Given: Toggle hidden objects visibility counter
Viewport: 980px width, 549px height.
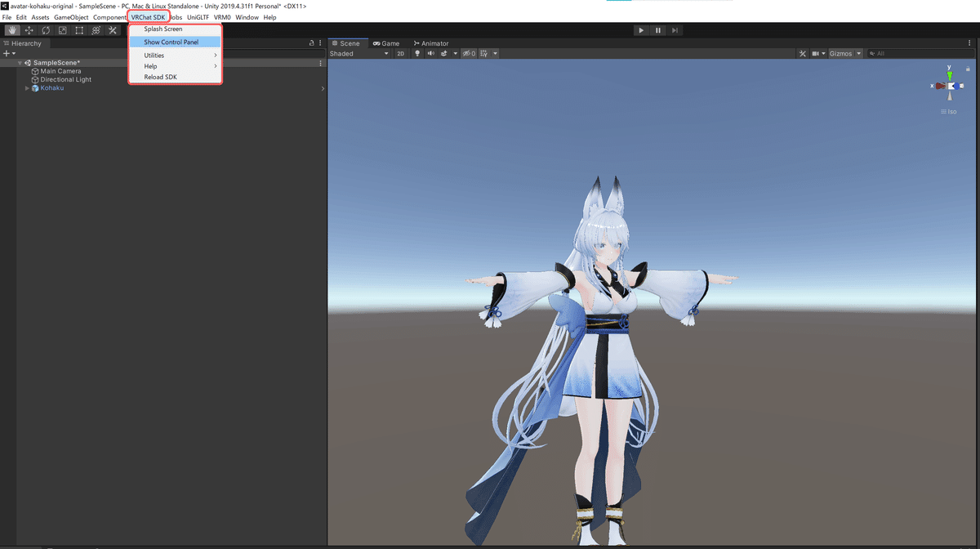Looking at the screenshot, I should pos(468,53).
